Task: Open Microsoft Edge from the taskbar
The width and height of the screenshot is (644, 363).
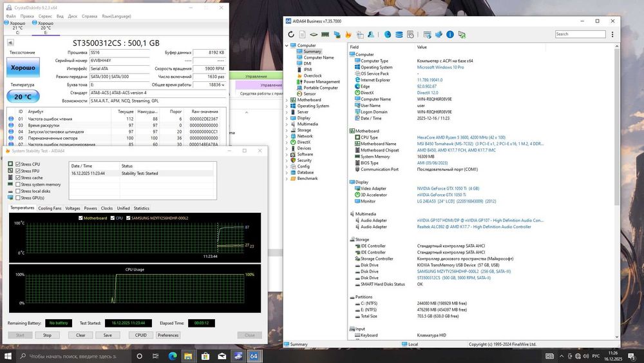Action: pos(173,356)
